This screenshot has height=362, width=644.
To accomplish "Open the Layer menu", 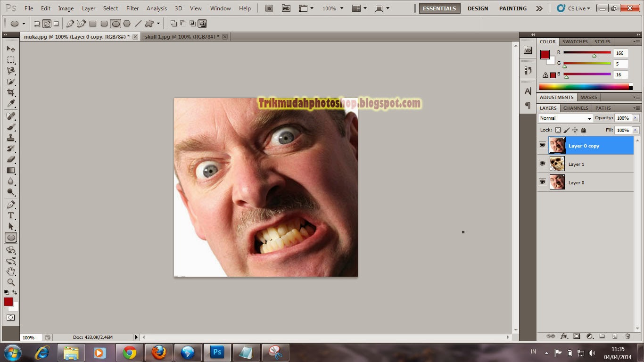I will pos(89,8).
